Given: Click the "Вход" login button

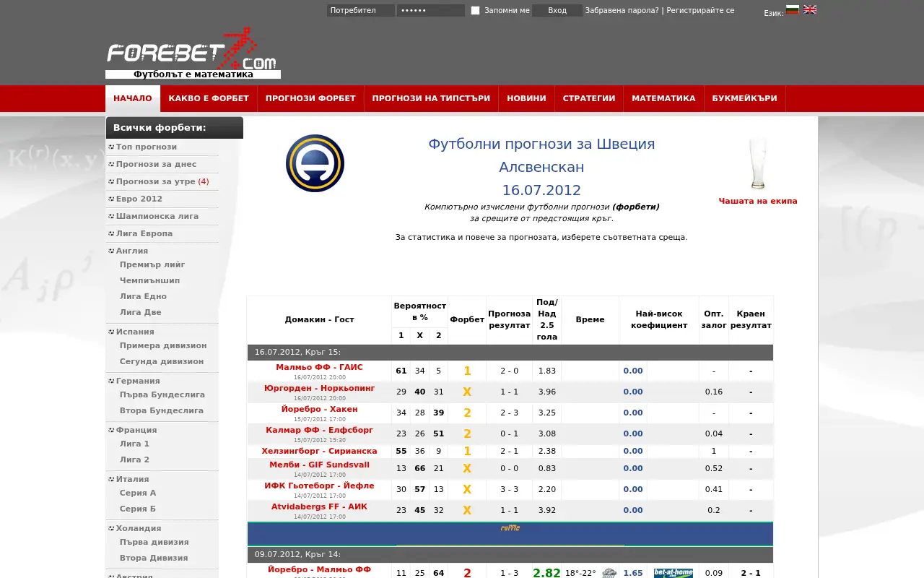Looking at the screenshot, I should pos(557,11).
